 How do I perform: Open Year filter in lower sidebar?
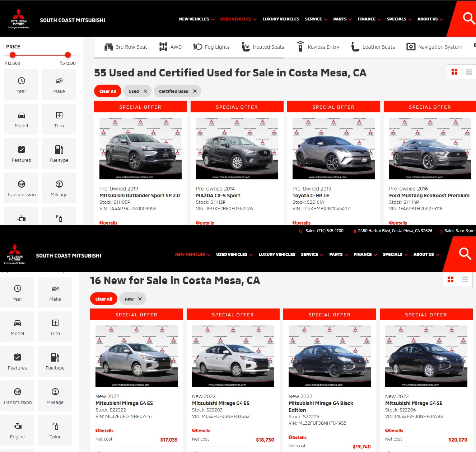(17, 292)
